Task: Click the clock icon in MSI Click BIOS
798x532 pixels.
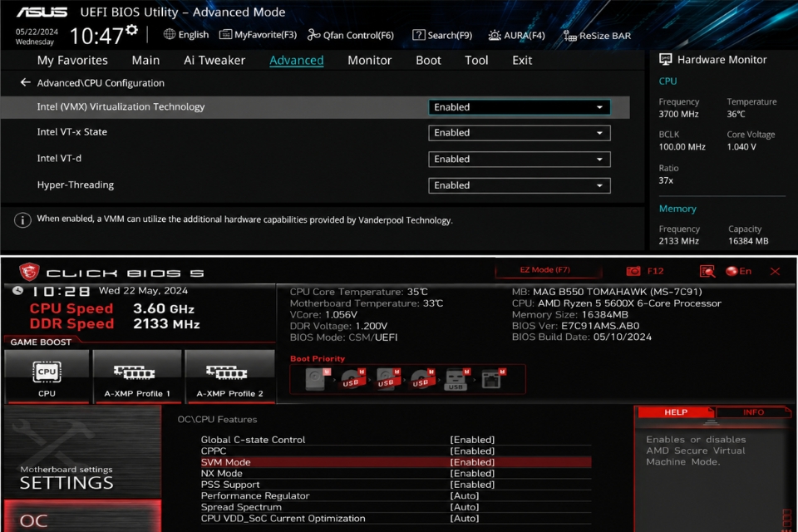Action: coord(17,291)
